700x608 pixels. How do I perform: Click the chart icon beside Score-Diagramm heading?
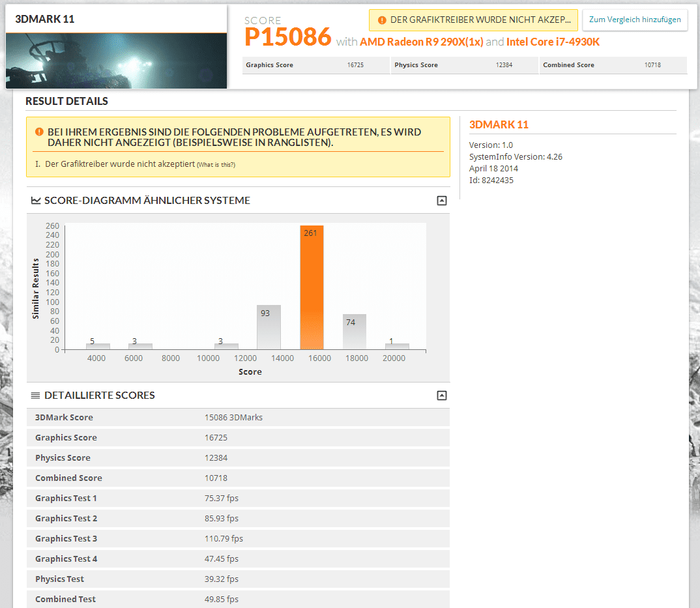point(36,201)
